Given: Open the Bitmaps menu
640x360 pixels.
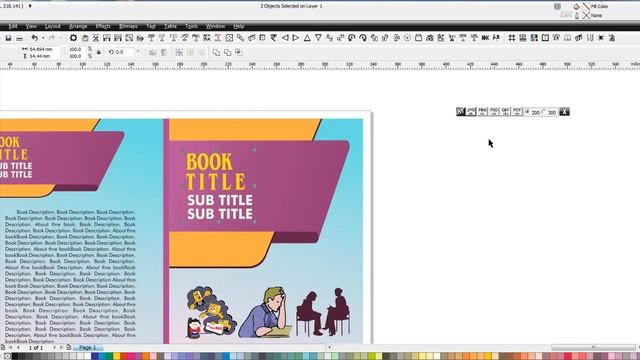Looking at the screenshot, I should [128, 26].
